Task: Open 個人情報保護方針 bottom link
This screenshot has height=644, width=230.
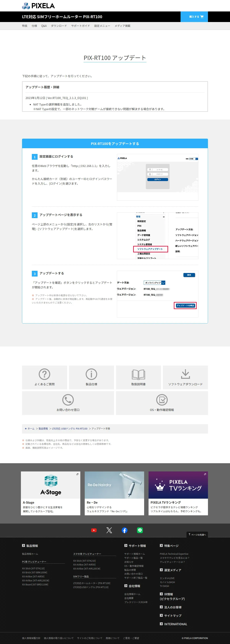Action: (31, 638)
